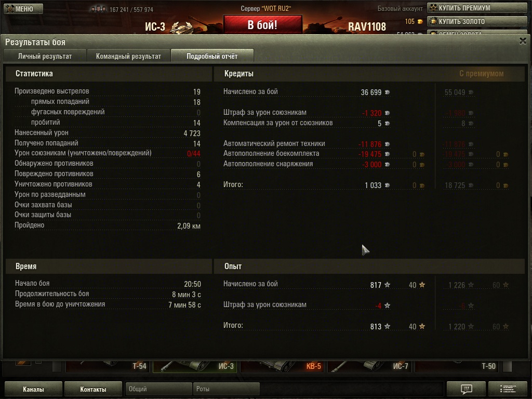Click the laurel emblem next to ИС-3
This screenshot has height=399, width=532.
(181, 27)
